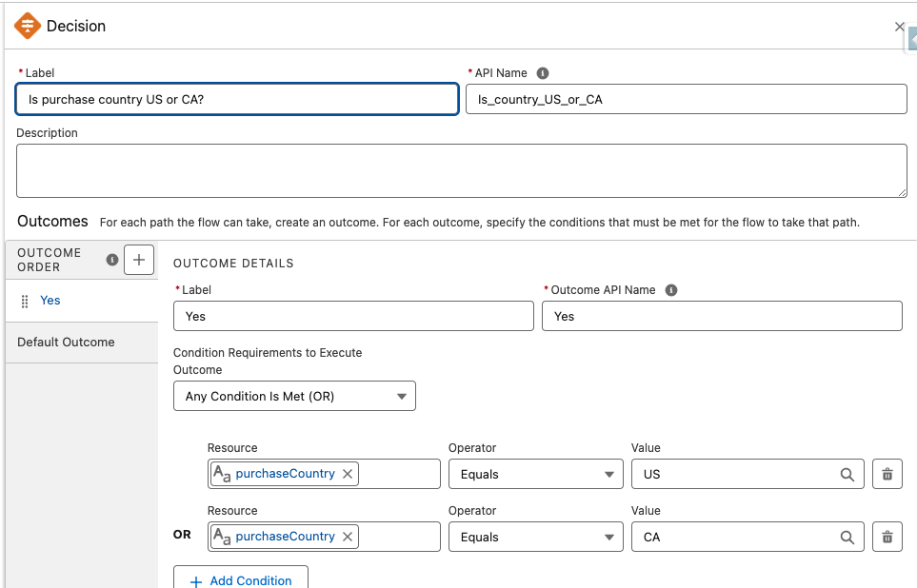The height and width of the screenshot is (588, 917).
Task: Open the API Name info tooltip icon
Action: (543, 73)
